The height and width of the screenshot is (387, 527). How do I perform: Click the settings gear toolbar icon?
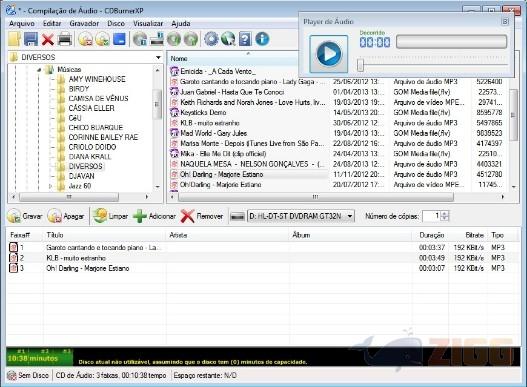(x=211, y=39)
